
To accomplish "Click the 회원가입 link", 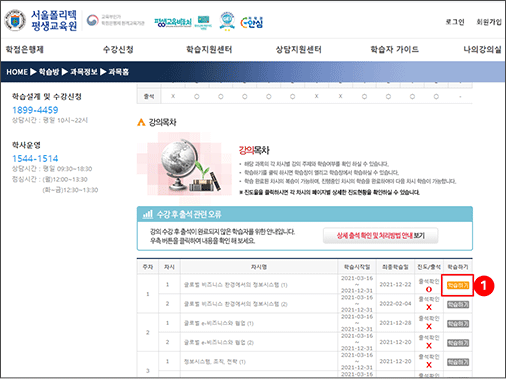I will (x=489, y=22).
